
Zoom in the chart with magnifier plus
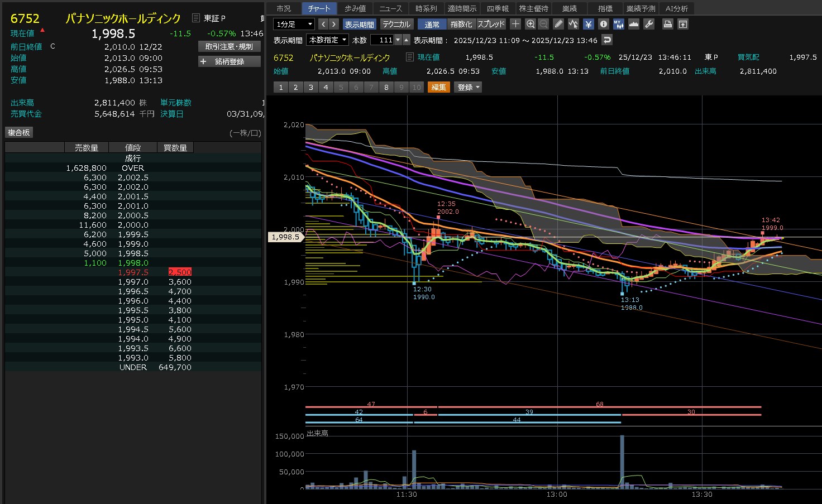(531, 24)
